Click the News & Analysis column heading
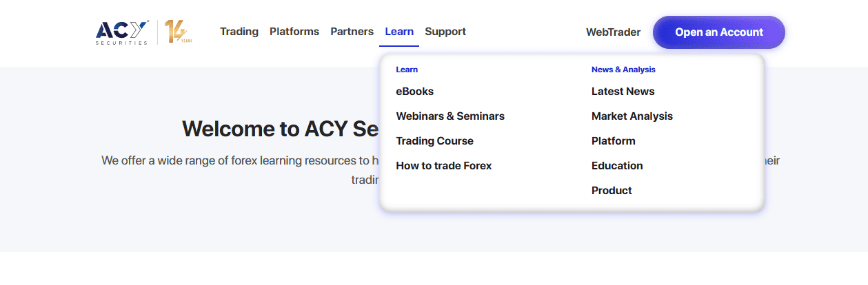 coord(623,70)
